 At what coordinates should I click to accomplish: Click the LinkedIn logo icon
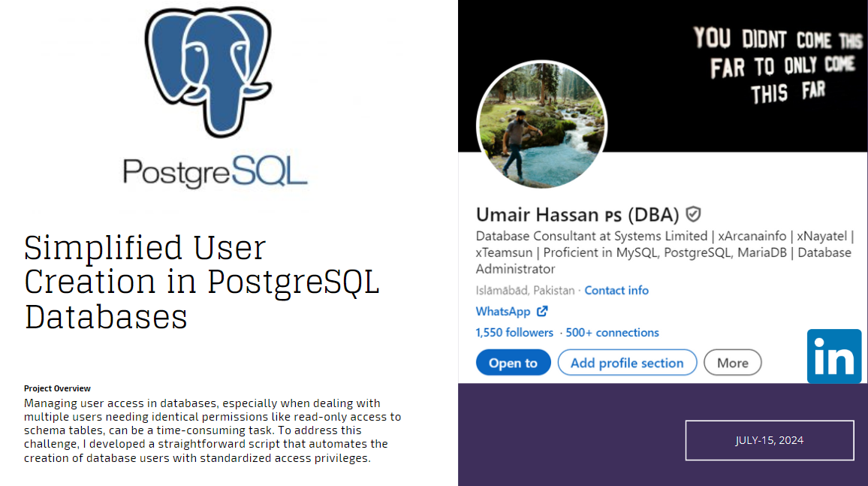[833, 357]
